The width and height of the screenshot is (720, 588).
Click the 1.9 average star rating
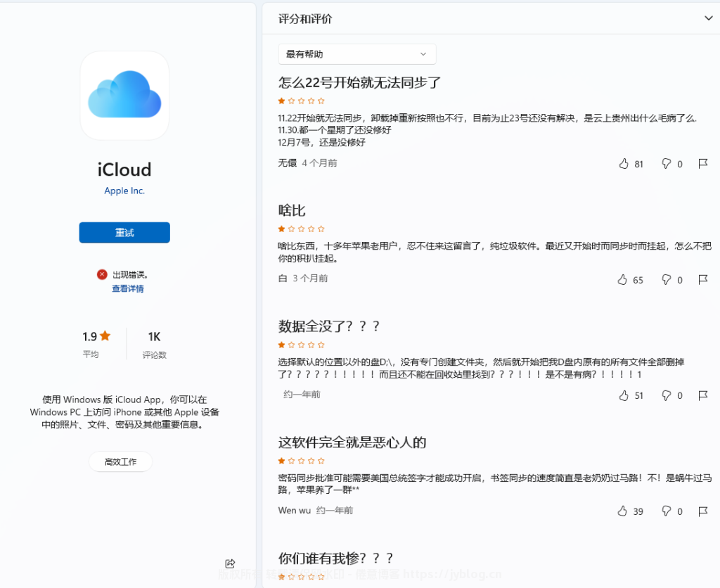tap(96, 336)
